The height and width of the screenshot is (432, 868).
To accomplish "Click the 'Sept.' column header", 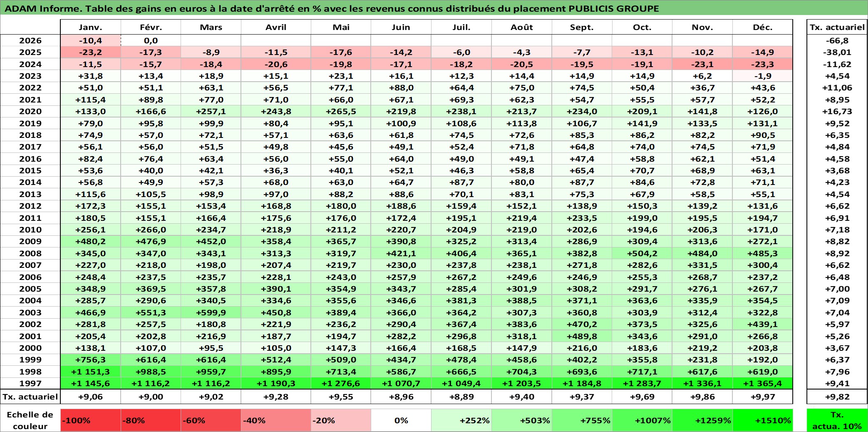I will [582, 27].
